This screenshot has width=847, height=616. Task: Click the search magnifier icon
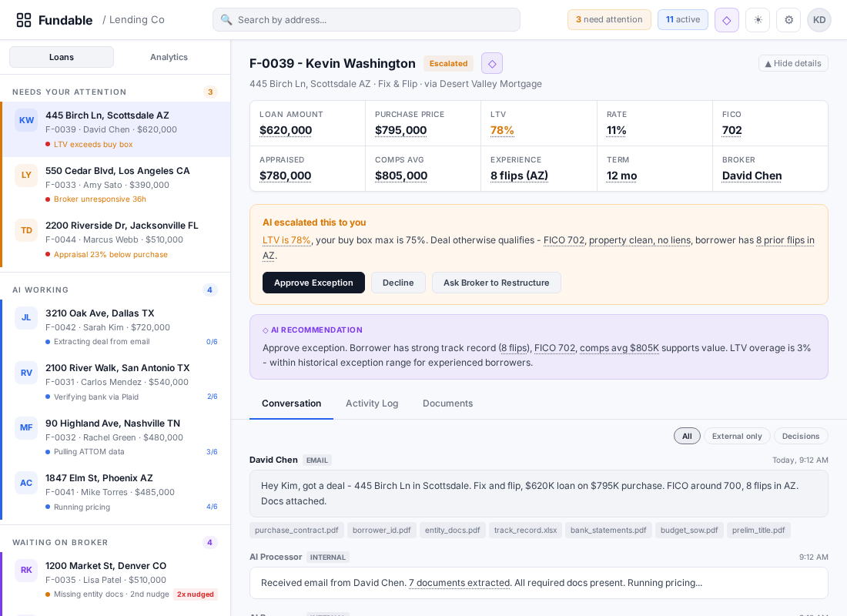227,19
